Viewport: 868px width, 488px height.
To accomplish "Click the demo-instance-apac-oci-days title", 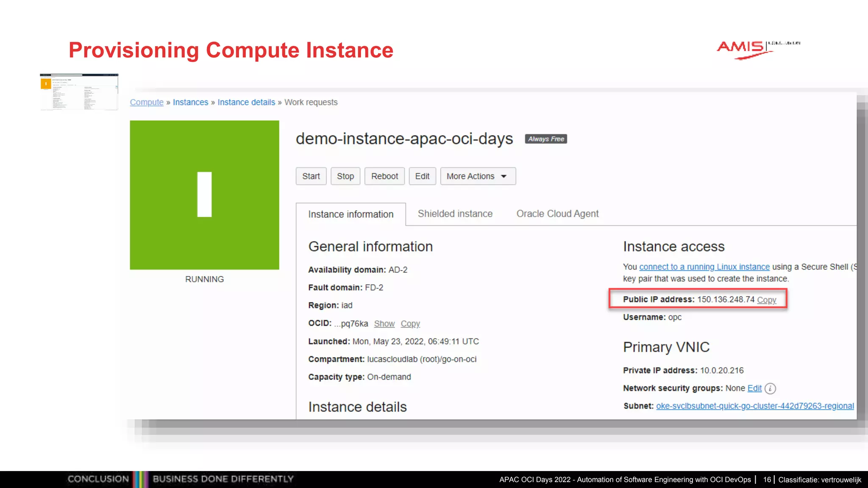I will [x=404, y=139].
